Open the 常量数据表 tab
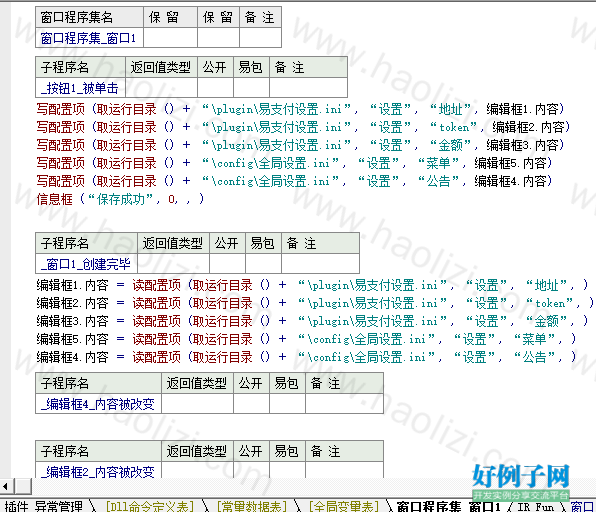Screen dimensions: 596x512 click(x=251, y=506)
